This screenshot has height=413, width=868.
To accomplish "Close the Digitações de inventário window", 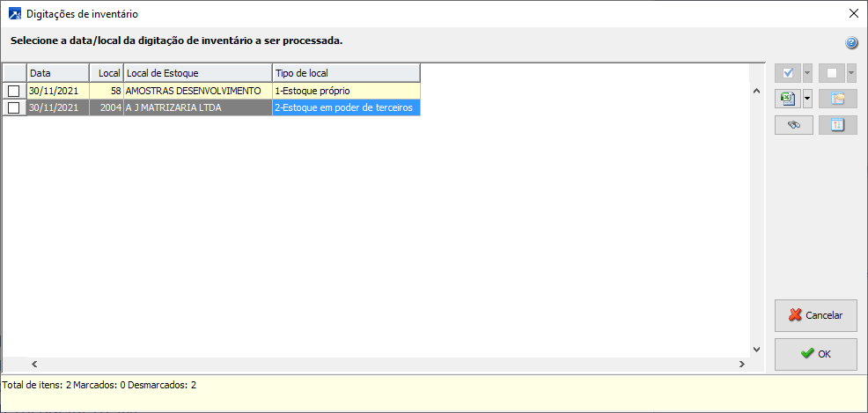I will coord(853,14).
